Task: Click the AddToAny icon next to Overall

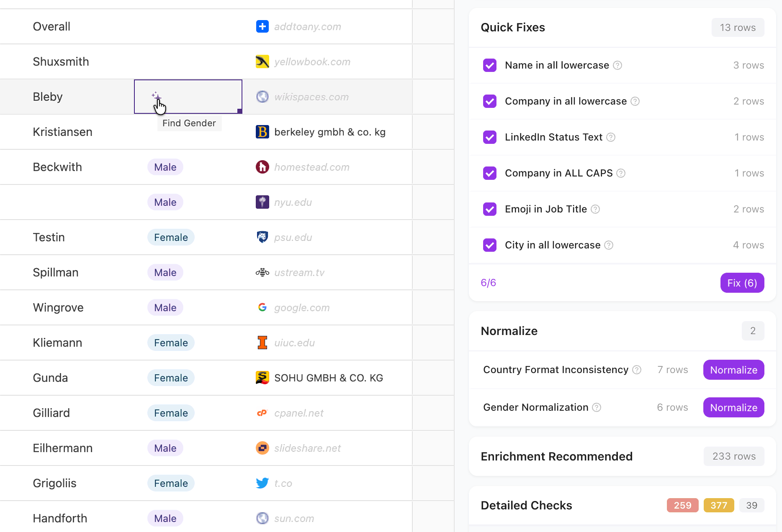Action: 262,26
